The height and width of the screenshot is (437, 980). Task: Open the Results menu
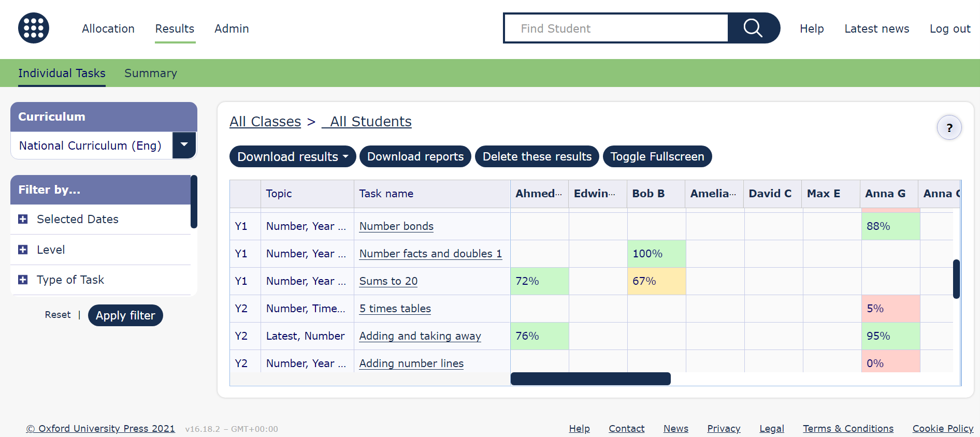coord(175,28)
